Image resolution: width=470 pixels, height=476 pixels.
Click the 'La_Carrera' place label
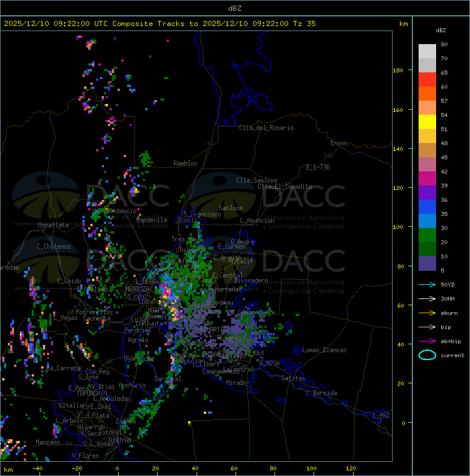pos(64,368)
